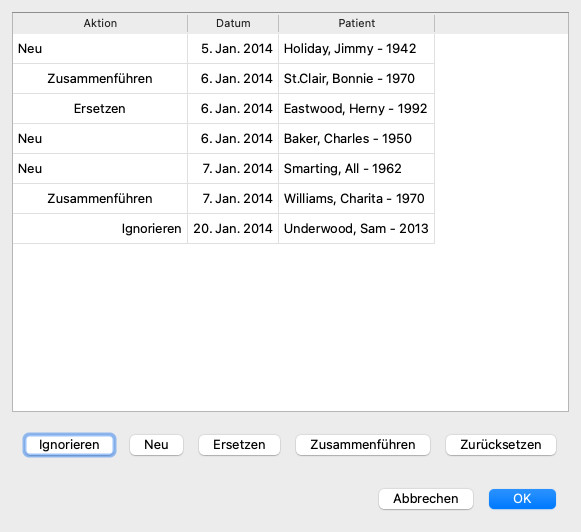Select the Baker, Charles - 1950 row

pyautogui.click(x=223, y=139)
